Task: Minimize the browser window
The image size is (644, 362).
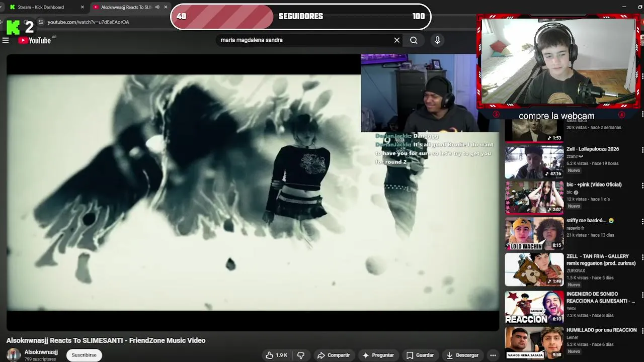Action: (624, 7)
